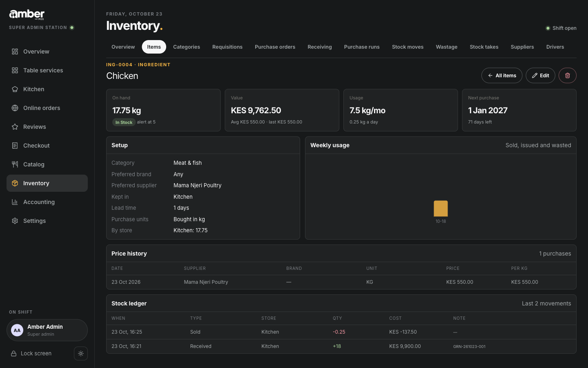Open the Purchase runs tab

[x=362, y=47]
